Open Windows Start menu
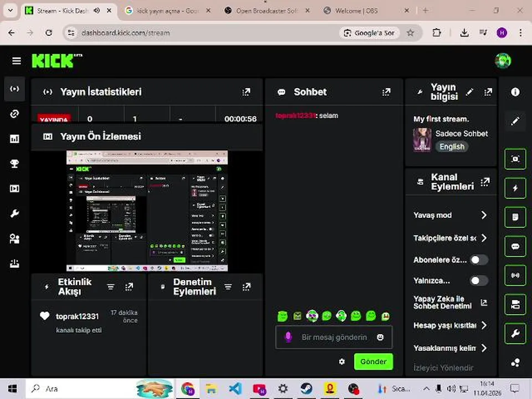The image size is (532, 399). pyautogui.click(x=13, y=389)
